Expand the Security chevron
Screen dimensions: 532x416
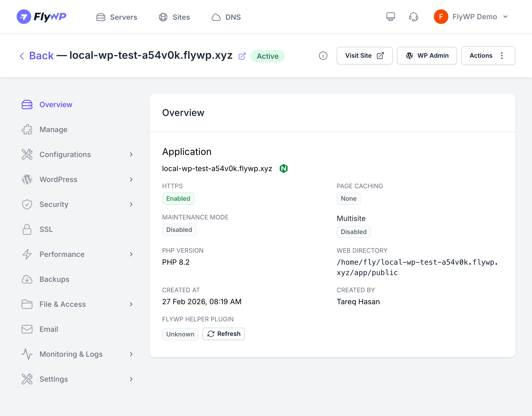[131, 204]
